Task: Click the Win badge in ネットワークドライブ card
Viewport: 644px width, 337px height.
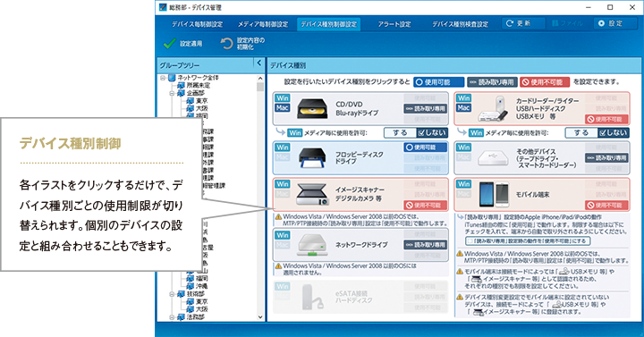Action: (x=283, y=235)
